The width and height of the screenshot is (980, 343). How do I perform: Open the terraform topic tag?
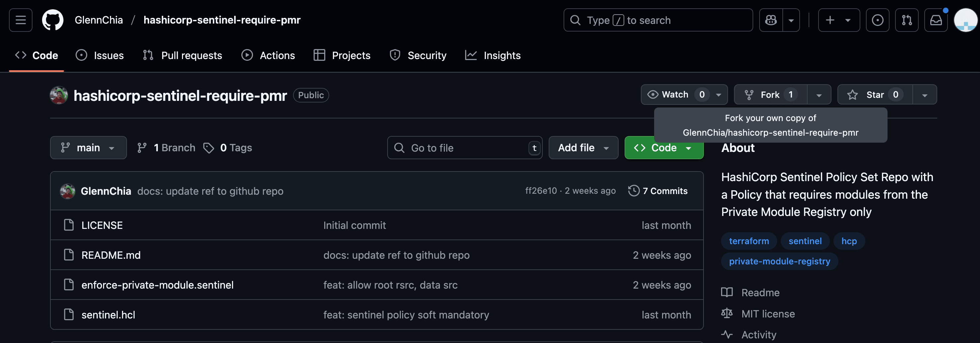[749, 240]
